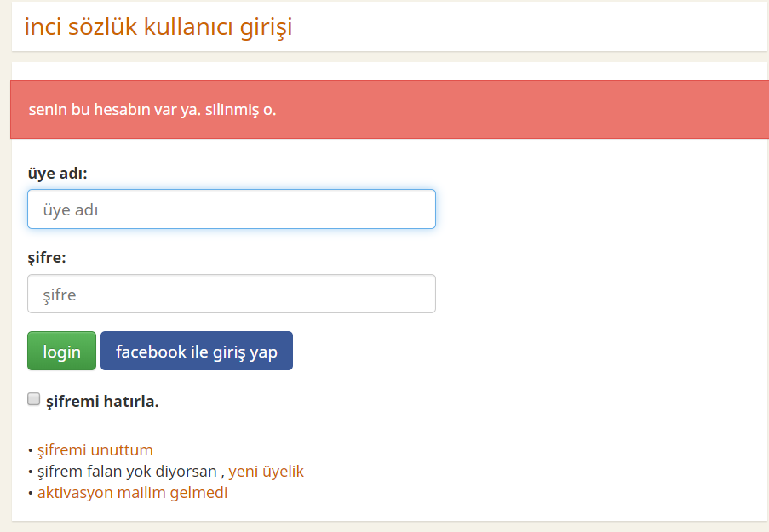Click into the şifre password field
The image size is (769, 532).
[232, 294]
